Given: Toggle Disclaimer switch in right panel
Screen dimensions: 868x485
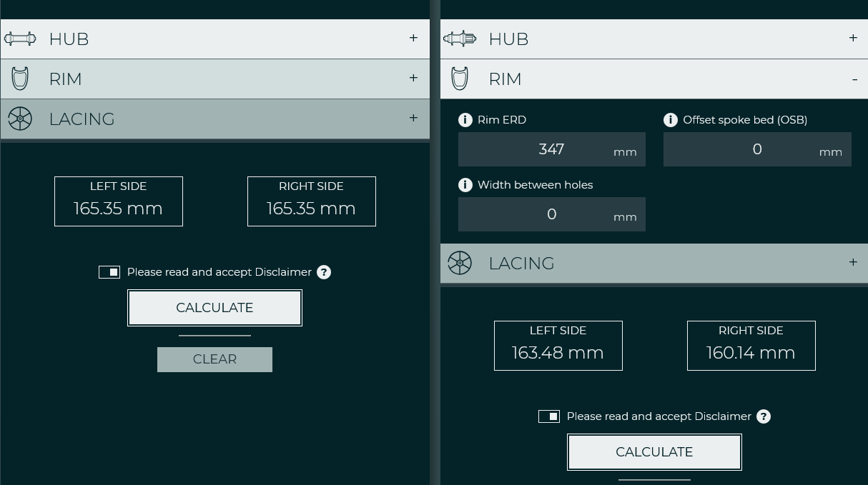Looking at the screenshot, I should [549, 416].
